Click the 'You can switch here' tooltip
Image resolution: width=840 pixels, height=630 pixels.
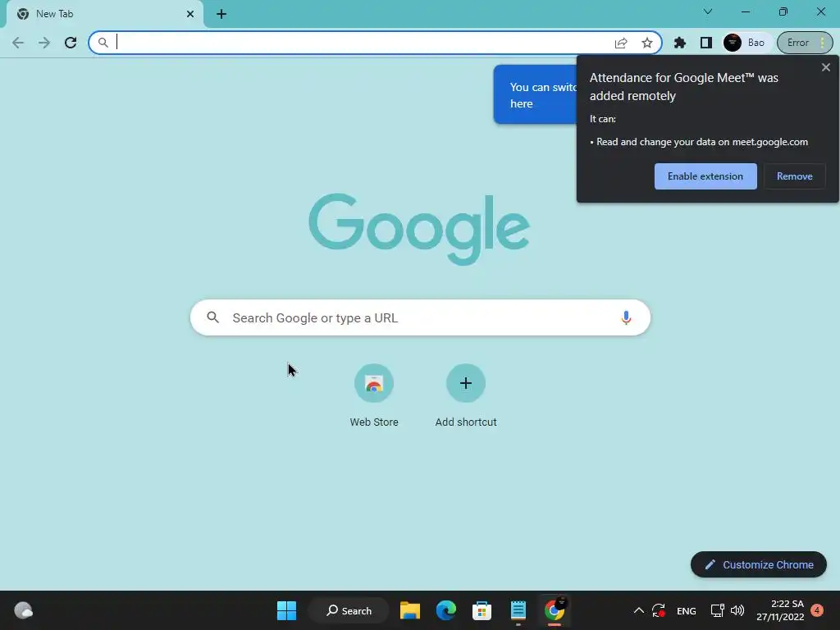(535, 95)
